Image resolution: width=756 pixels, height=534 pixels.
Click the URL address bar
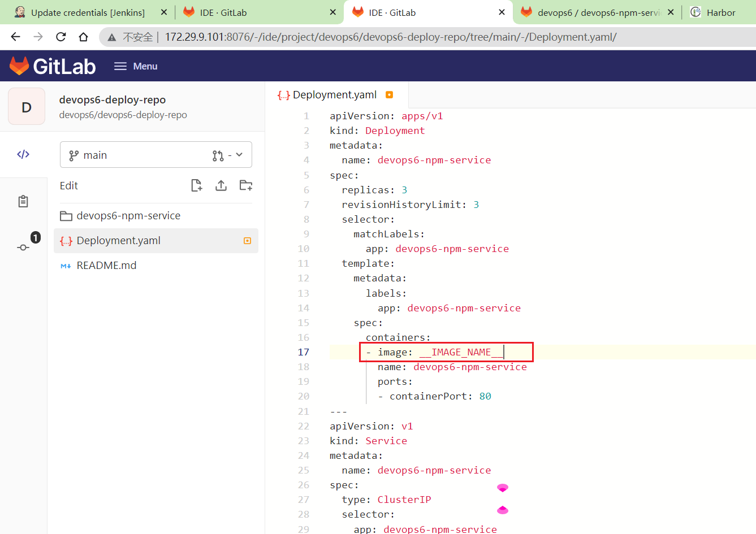(427, 37)
